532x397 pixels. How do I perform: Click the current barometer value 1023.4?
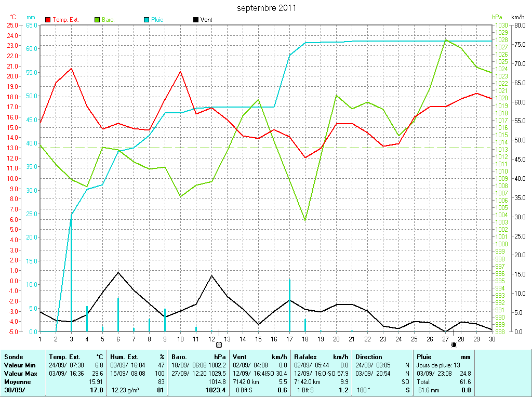[216, 390]
